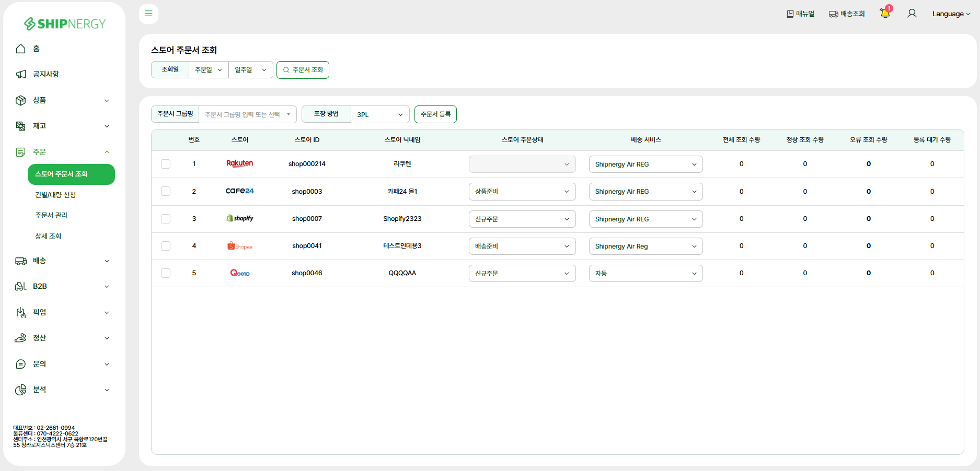Click the 매뉴얼 book icon
This screenshot has width=980, height=471.
pyautogui.click(x=790, y=14)
